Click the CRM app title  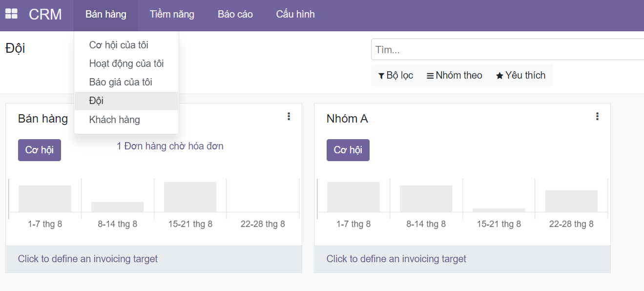coord(45,14)
